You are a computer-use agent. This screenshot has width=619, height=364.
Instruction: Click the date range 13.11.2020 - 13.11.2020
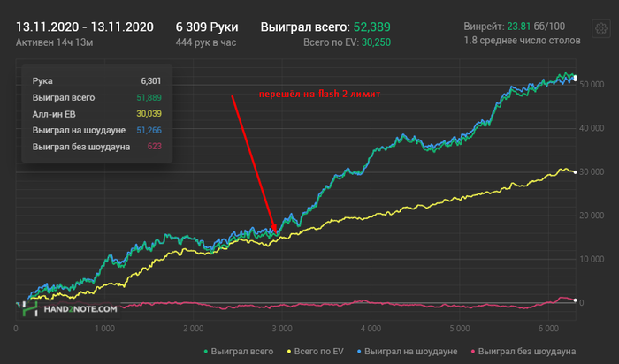[x=85, y=27]
